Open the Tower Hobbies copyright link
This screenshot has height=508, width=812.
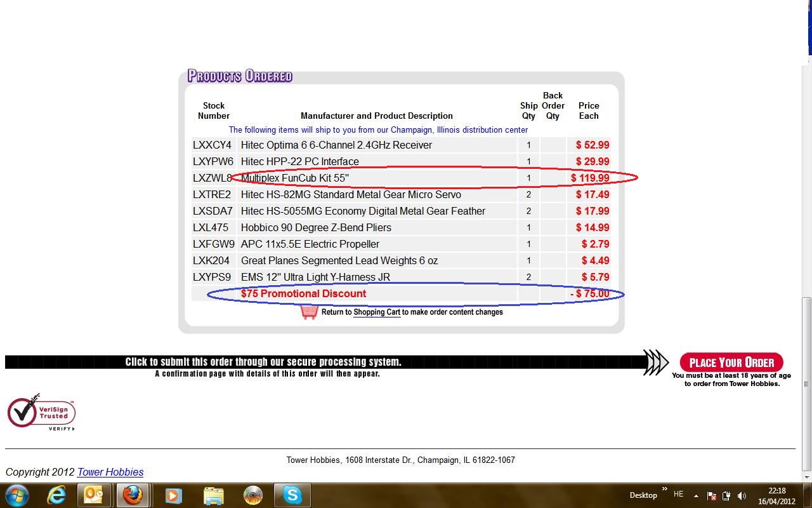(110, 472)
